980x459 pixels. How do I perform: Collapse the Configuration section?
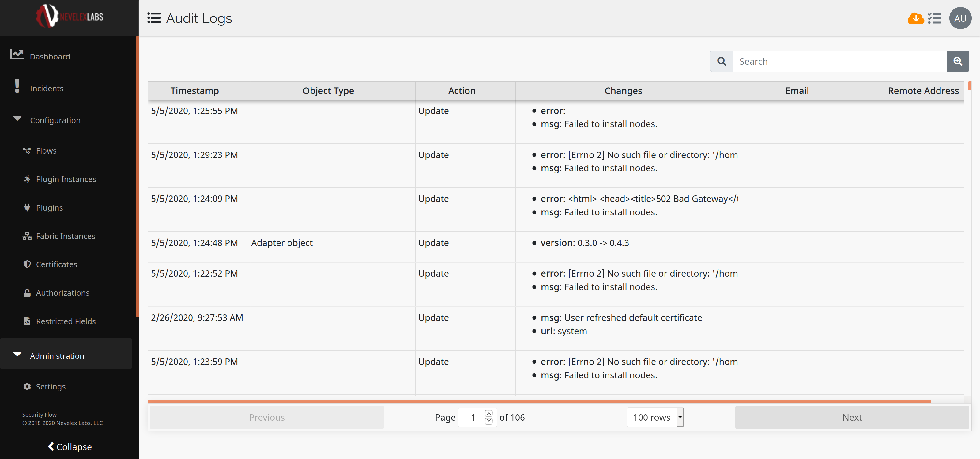(x=17, y=119)
